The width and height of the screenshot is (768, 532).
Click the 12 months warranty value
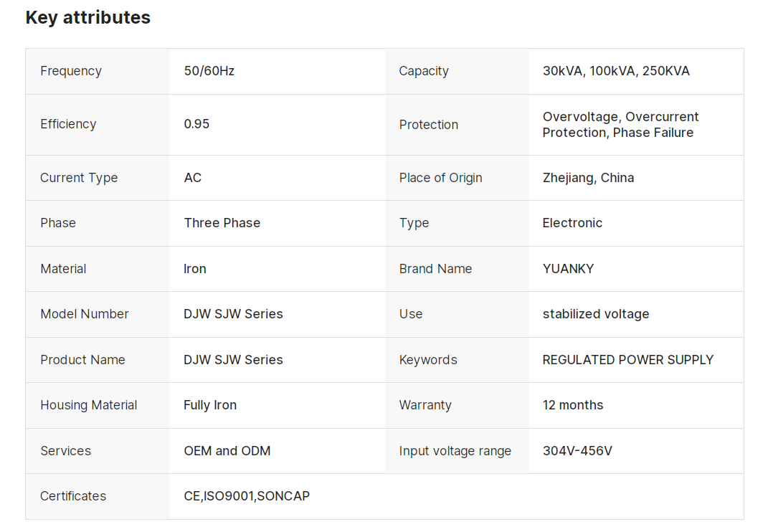[x=573, y=405]
